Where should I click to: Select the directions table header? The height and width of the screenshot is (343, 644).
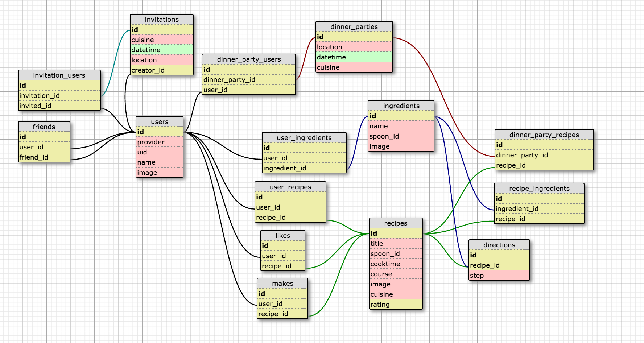click(499, 245)
